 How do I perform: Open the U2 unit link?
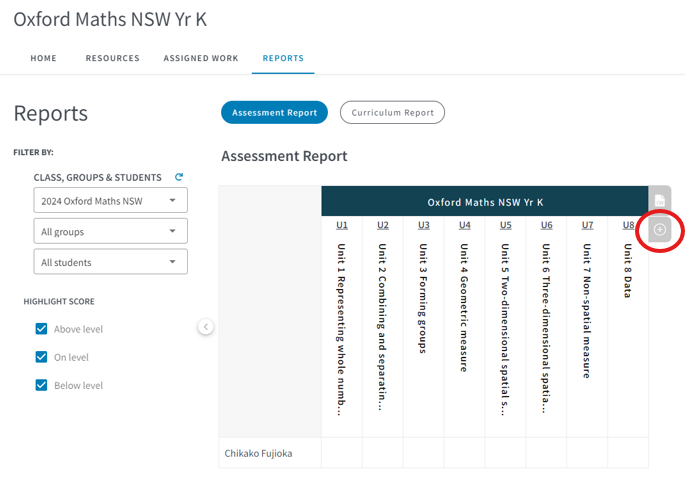click(383, 225)
